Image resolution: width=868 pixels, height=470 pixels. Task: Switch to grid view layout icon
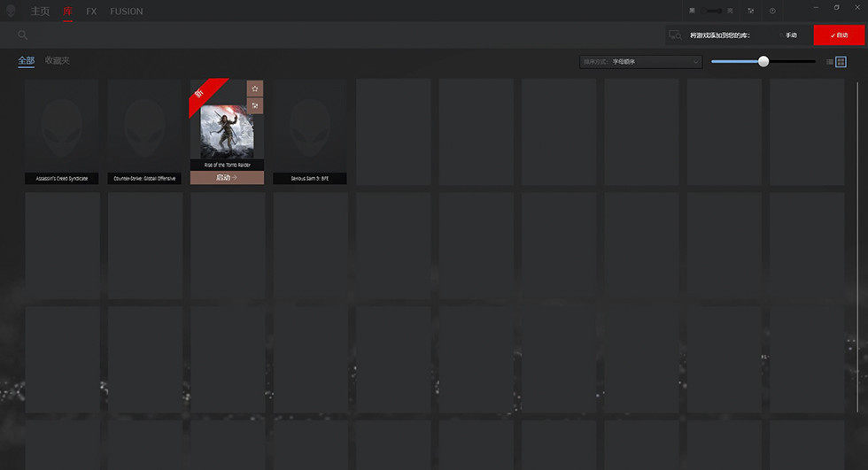pyautogui.click(x=841, y=62)
